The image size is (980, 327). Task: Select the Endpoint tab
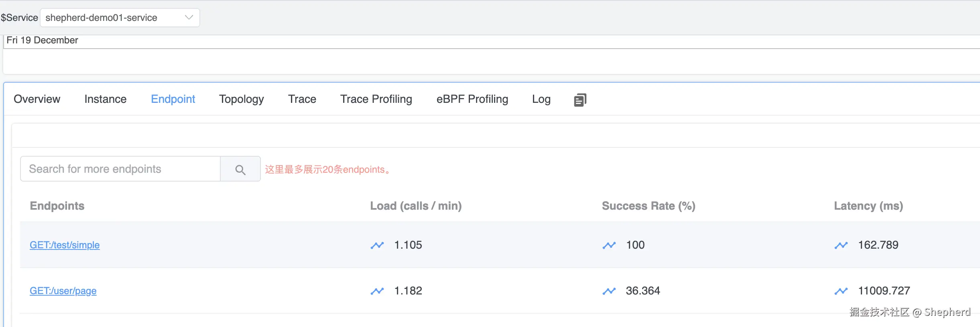(173, 99)
